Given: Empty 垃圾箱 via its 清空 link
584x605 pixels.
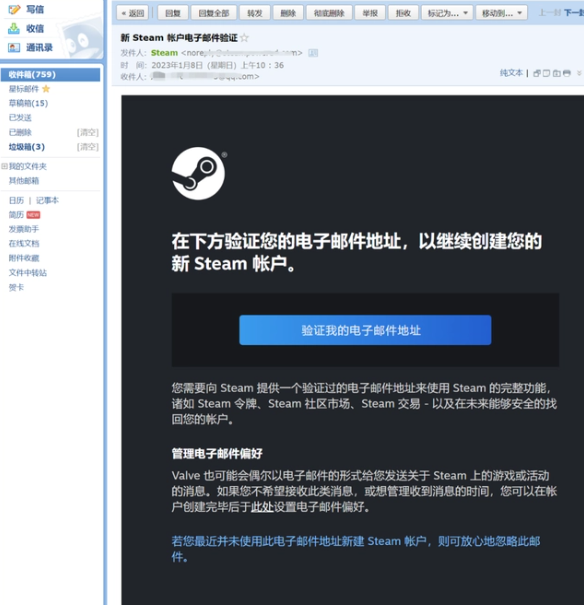Looking at the screenshot, I should coord(88,147).
